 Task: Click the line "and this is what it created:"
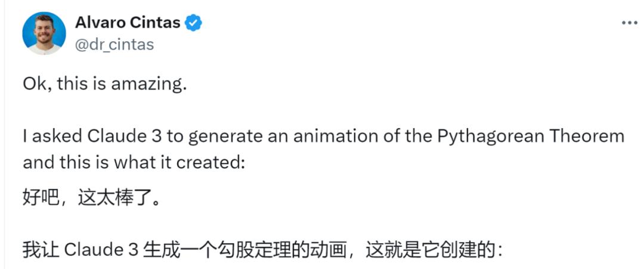click(134, 162)
